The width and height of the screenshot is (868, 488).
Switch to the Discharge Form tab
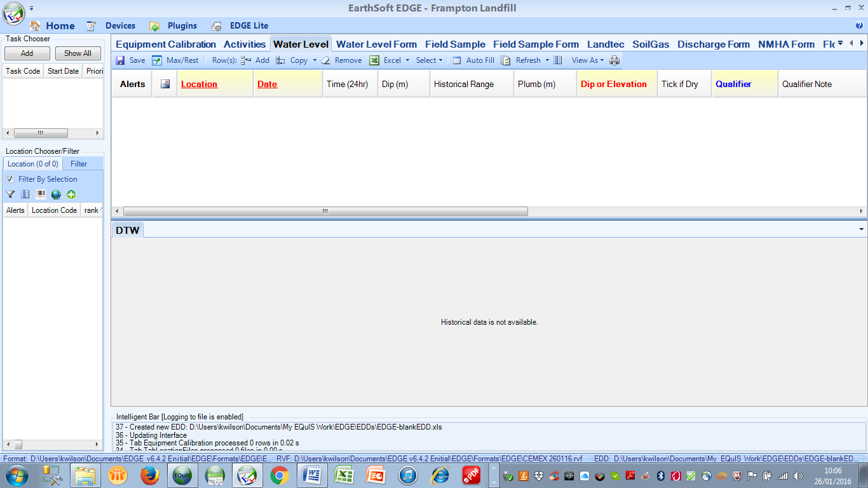coord(714,44)
